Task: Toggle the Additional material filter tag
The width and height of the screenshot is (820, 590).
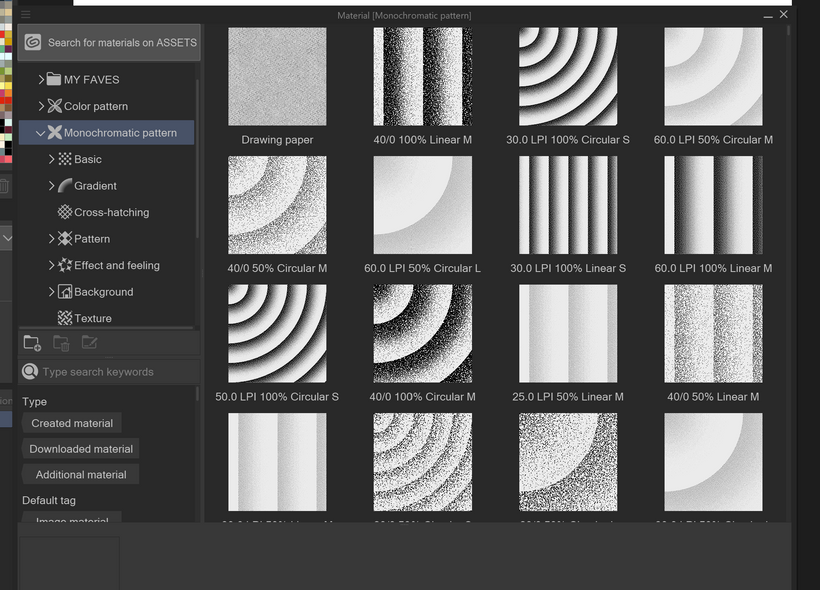Action: pos(81,475)
